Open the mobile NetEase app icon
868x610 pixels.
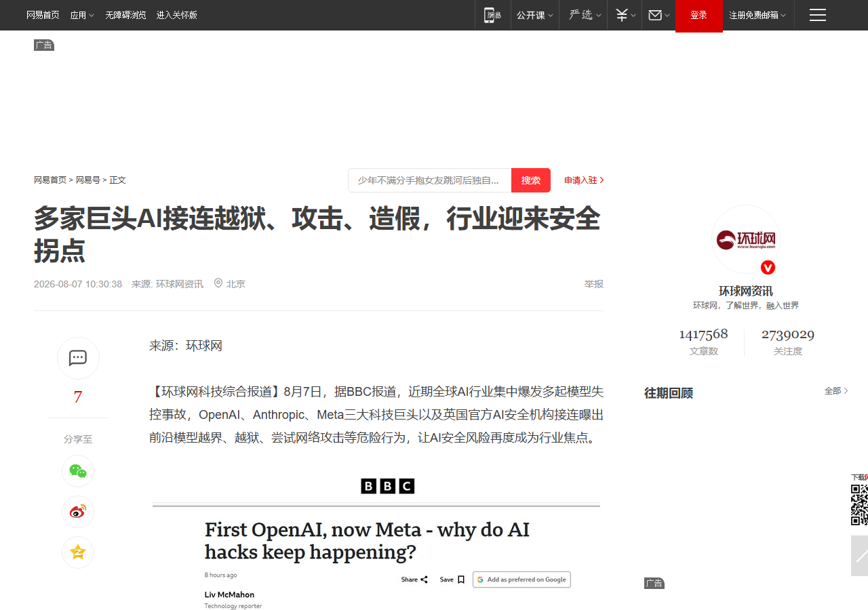tap(492, 15)
